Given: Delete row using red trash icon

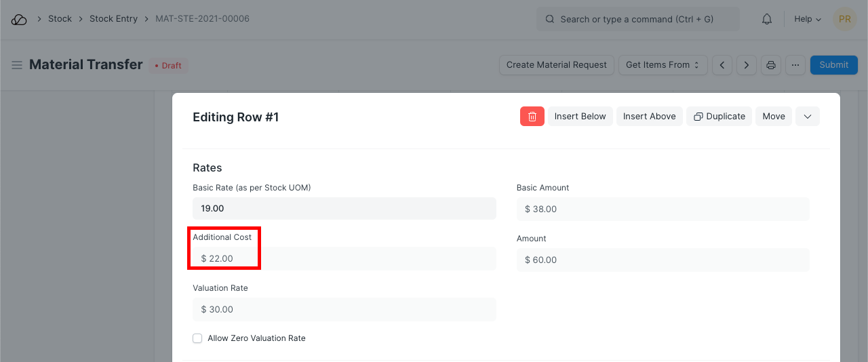Looking at the screenshot, I should pyautogui.click(x=532, y=117).
